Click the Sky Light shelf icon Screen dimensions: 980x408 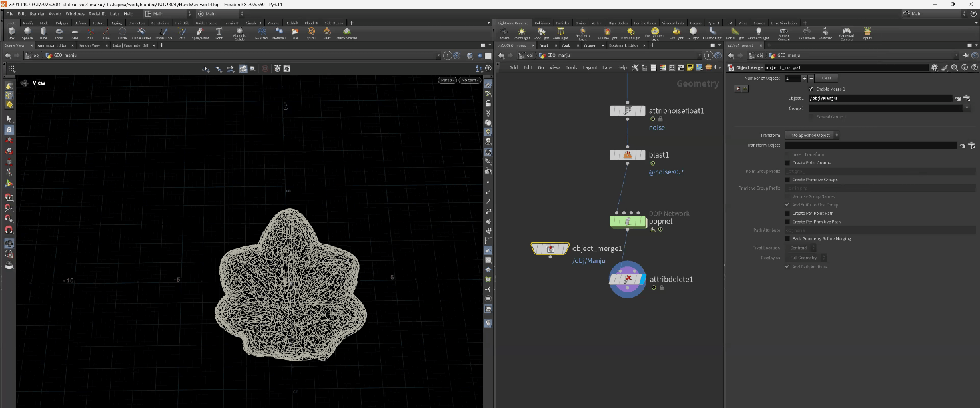point(676,32)
